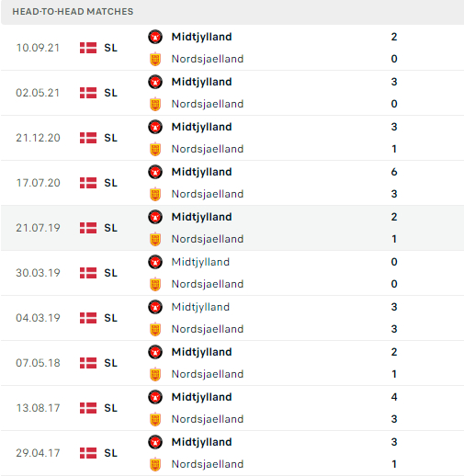This screenshot has width=464, height=476.
Task: Click Denmark flag beside 02.05.21 match
Action: (x=88, y=93)
